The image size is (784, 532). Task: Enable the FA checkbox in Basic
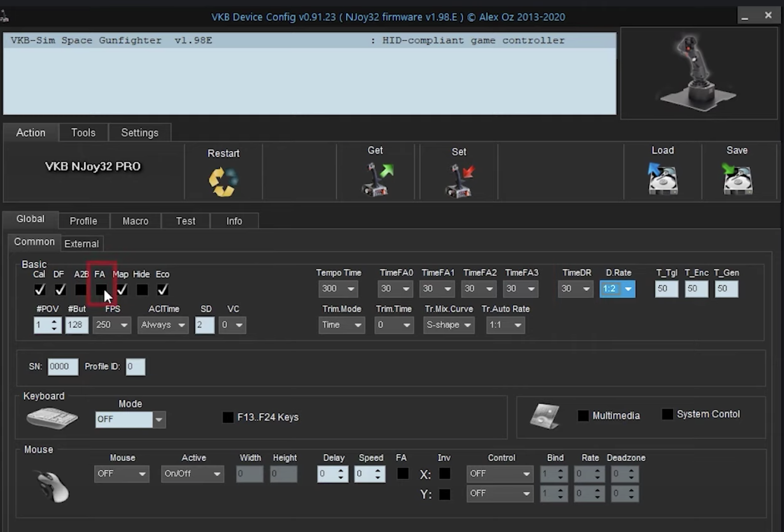(x=101, y=290)
